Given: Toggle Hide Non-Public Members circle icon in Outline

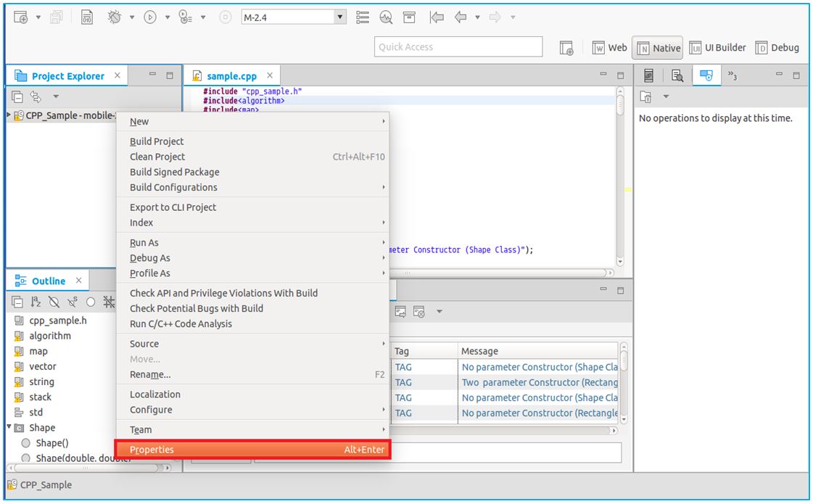Looking at the screenshot, I should coord(91,302).
